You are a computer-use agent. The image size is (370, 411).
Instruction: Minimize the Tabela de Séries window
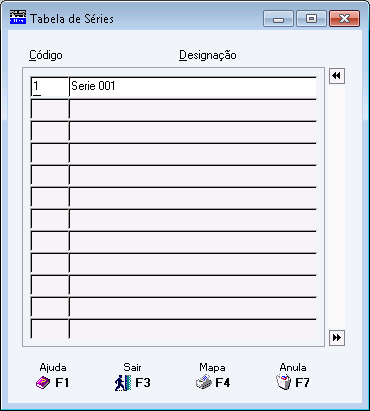pos(278,19)
